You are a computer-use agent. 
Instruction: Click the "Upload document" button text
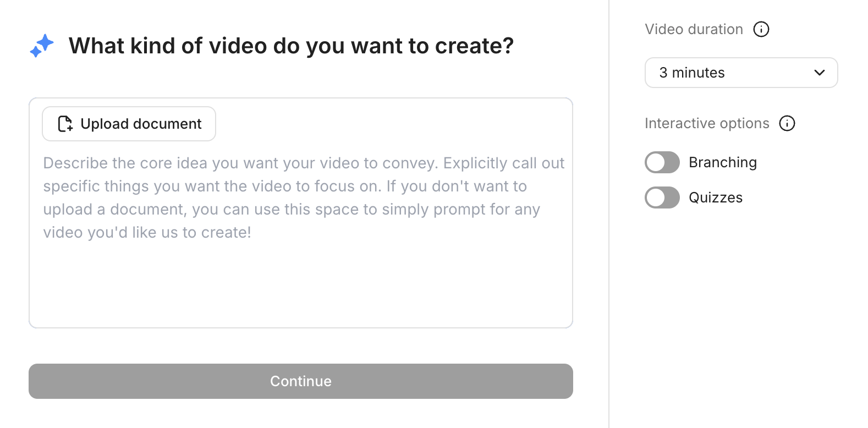pyautogui.click(x=141, y=124)
